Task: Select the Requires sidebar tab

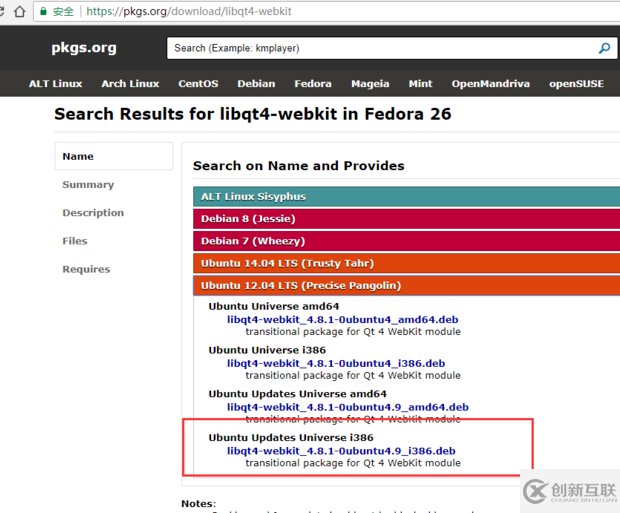Action: click(x=86, y=269)
